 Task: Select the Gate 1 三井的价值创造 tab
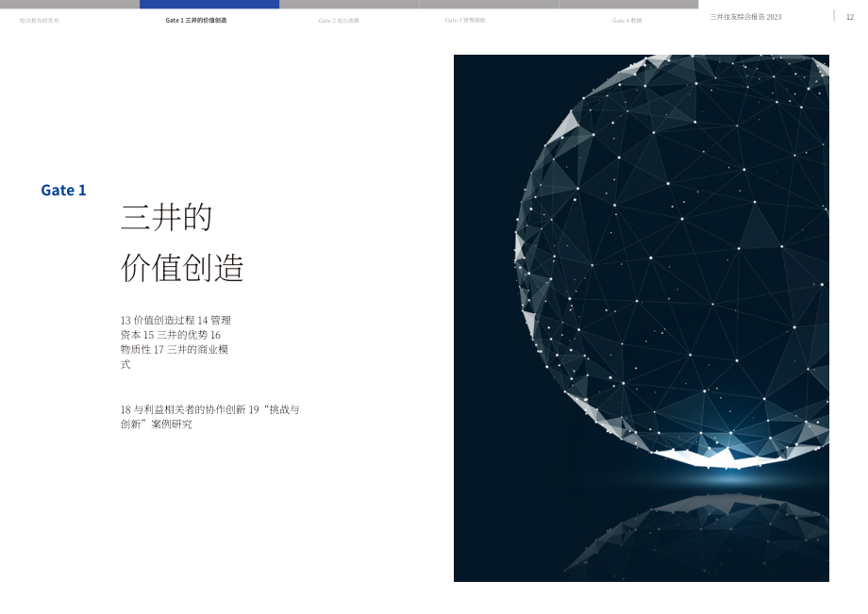point(196,20)
